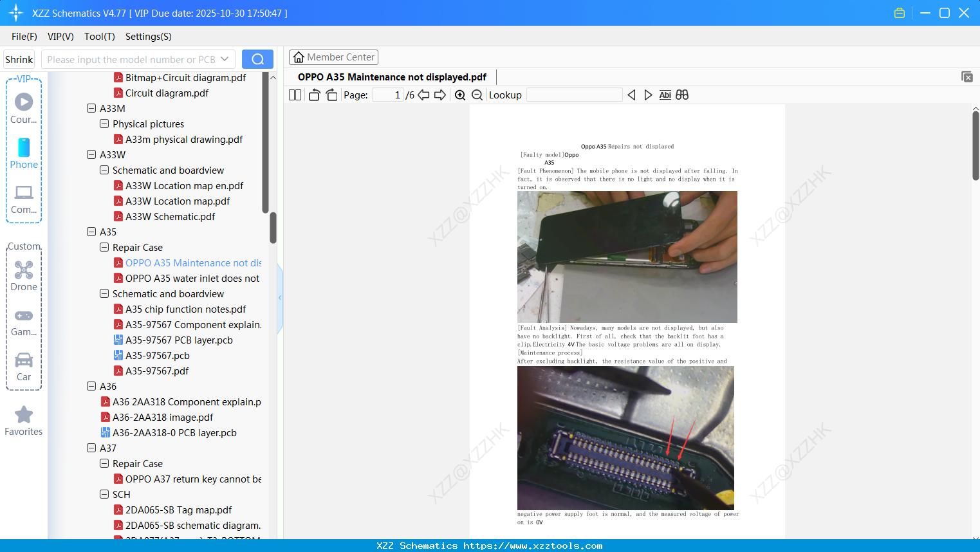Click the binoculars search icon
Viewport: 980px width, 552px height.
pyautogui.click(x=682, y=95)
